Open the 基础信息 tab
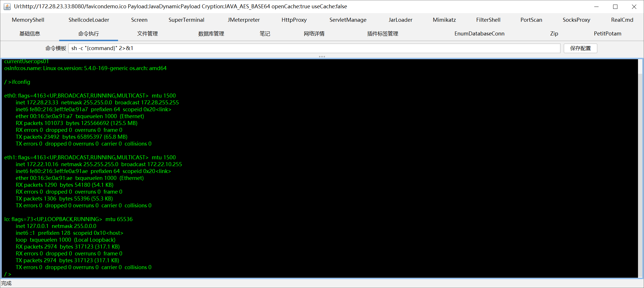The height and width of the screenshot is (288, 644). (30, 33)
